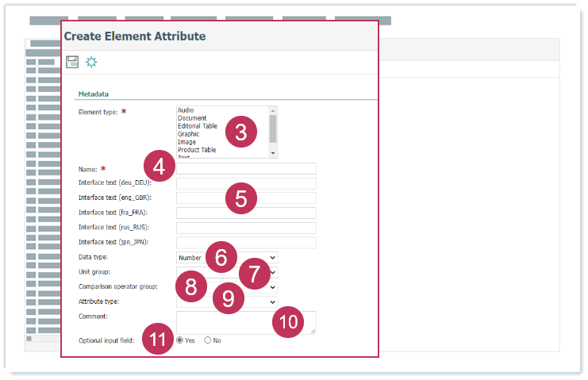Select No for Optional input field
Image resolution: width=588 pixels, height=380 pixels.
point(208,340)
